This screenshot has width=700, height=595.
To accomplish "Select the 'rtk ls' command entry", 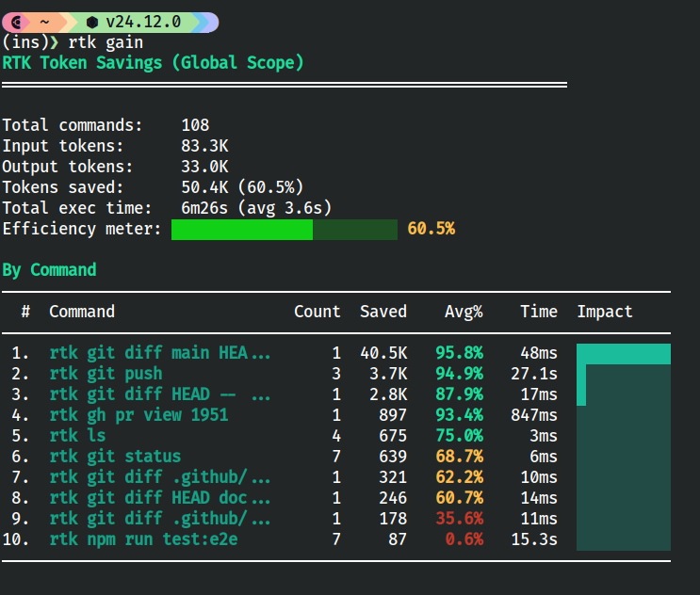I will point(77,436).
